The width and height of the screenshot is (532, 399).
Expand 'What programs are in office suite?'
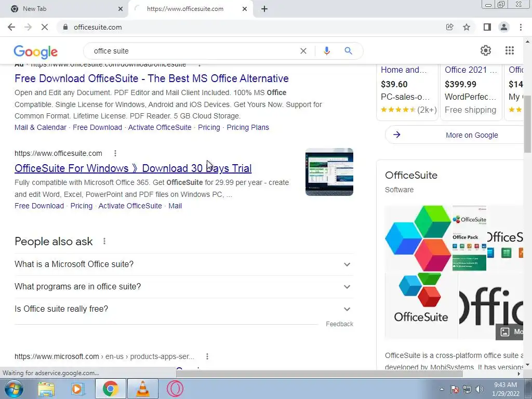[184, 287]
